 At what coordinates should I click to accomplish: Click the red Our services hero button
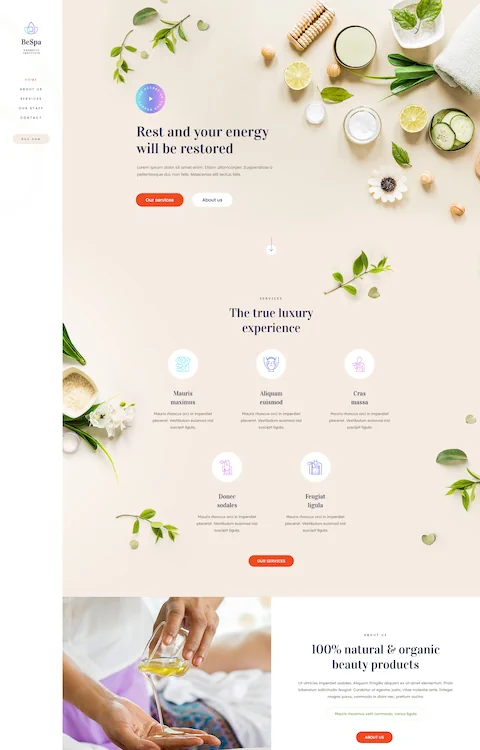pyautogui.click(x=160, y=200)
